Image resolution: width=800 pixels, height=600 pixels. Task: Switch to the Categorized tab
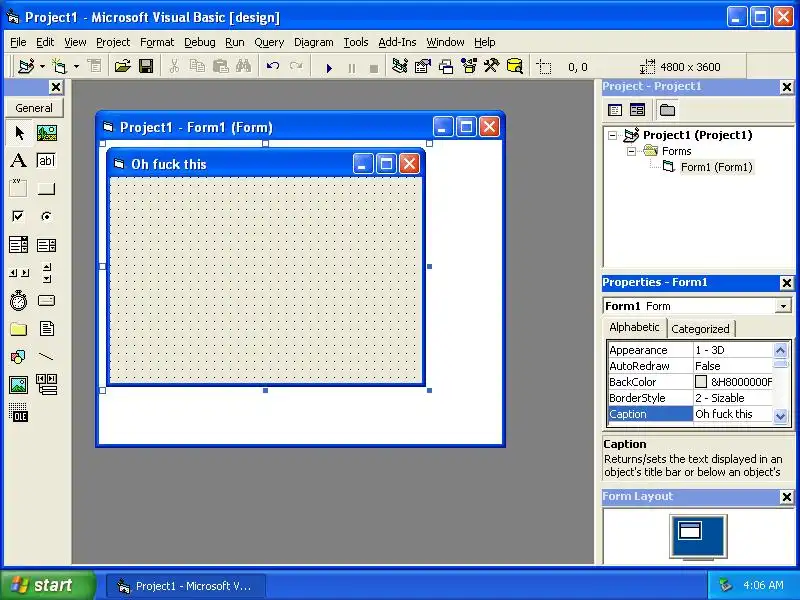700,329
